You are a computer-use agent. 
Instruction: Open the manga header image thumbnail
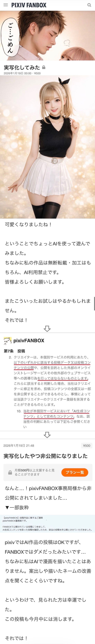pos(47,35)
